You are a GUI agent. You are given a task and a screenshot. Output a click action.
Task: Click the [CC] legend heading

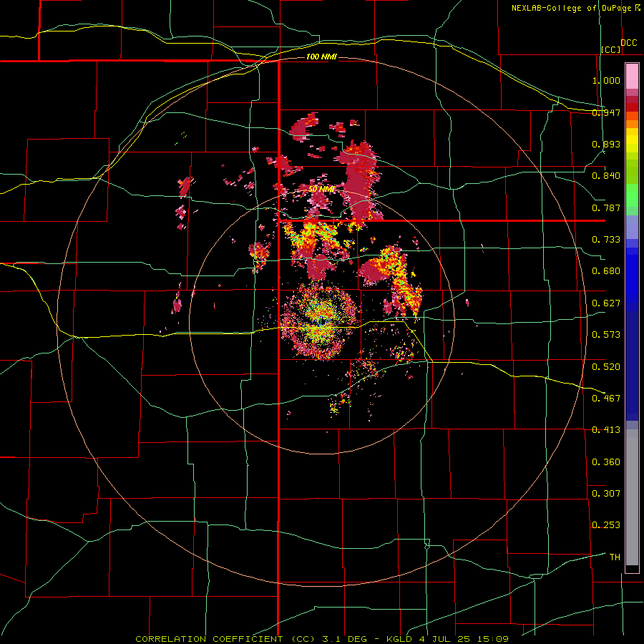coord(611,49)
